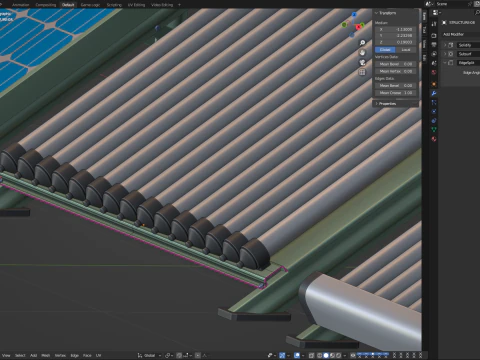Image resolution: width=480 pixels, height=360 pixels.
Task: Open the pivot point dropdown
Action: pos(168,355)
